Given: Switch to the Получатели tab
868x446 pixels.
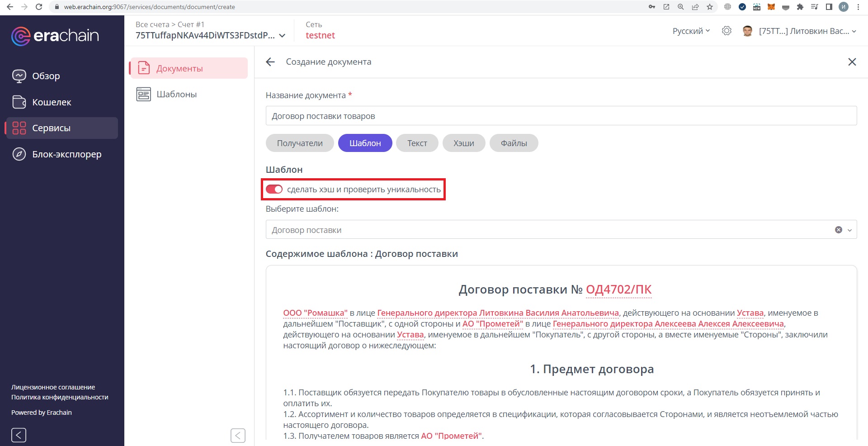Looking at the screenshot, I should pos(299,142).
